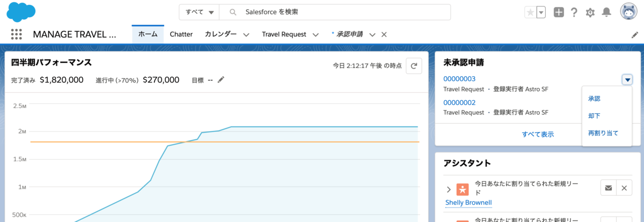This screenshot has width=644, height=222.
Task: Click the 未承認申請 heading
Action: [x=464, y=63]
